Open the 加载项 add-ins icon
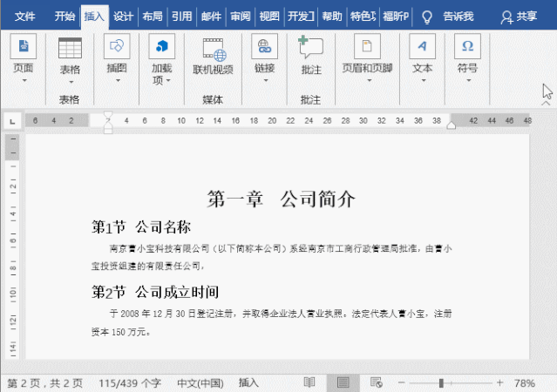This screenshot has width=557, height=392. click(161, 46)
